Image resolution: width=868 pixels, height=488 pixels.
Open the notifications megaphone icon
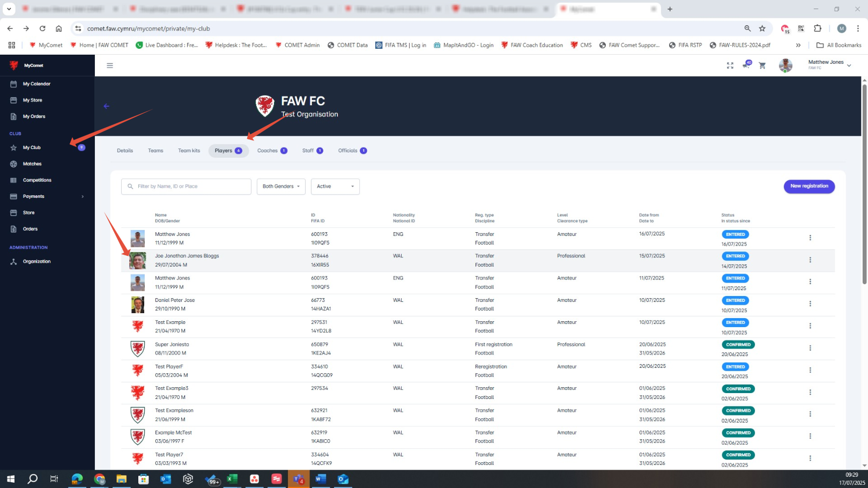[746, 65]
